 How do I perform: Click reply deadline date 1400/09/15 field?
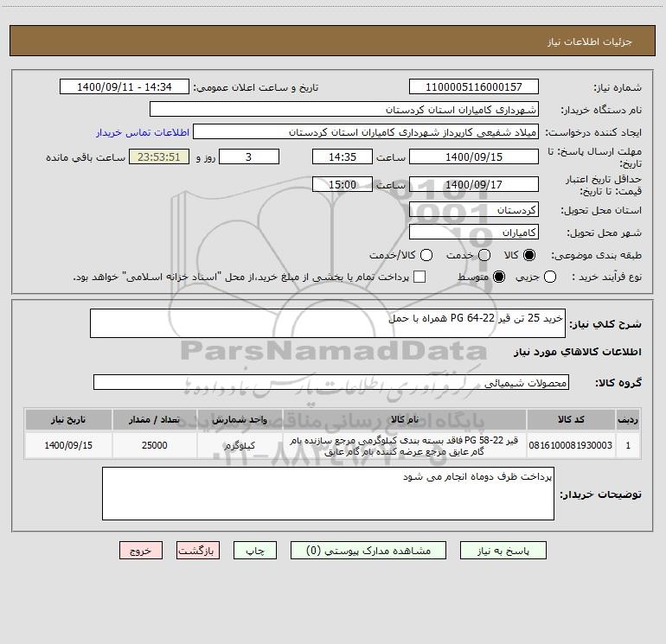coord(474,156)
